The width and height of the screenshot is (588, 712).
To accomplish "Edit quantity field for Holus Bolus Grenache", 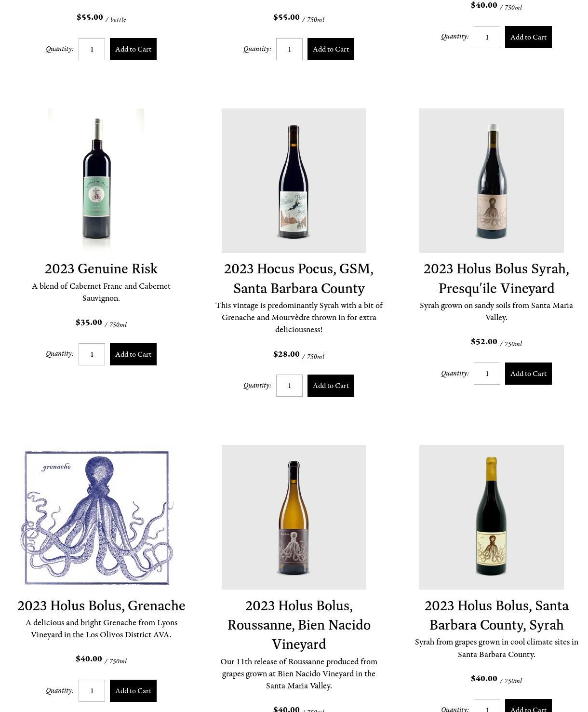I will (x=92, y=691).
